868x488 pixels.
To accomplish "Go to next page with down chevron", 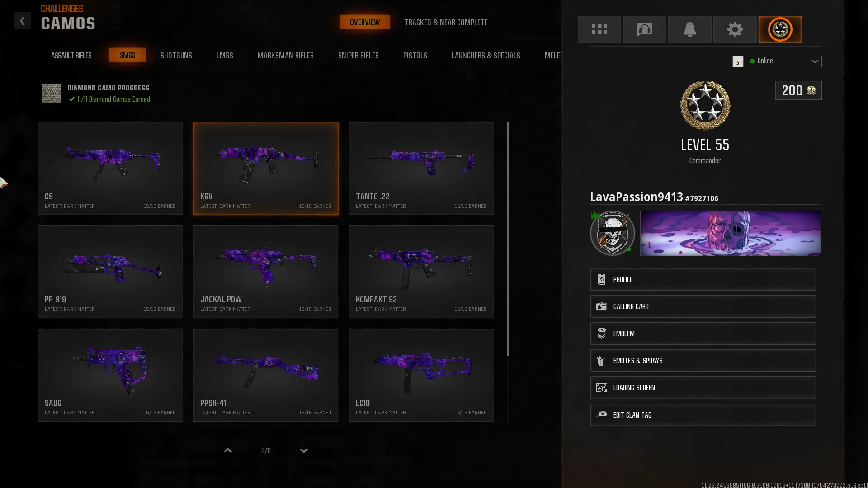I will [x=304, y=450].
